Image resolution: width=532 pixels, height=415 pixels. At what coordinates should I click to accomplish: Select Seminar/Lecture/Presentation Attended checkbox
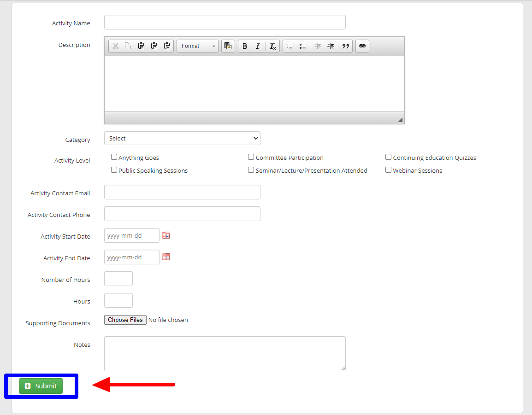click(x=251, y=170)
